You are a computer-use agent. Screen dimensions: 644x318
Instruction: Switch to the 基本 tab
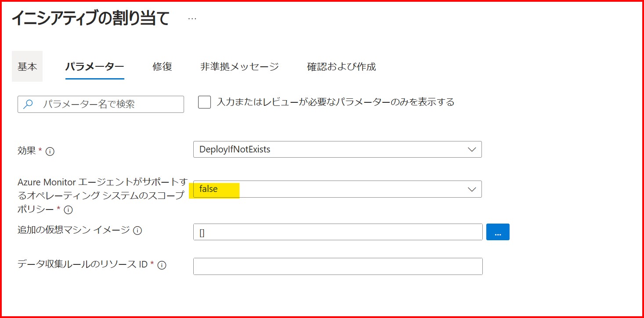coord(27,66)
